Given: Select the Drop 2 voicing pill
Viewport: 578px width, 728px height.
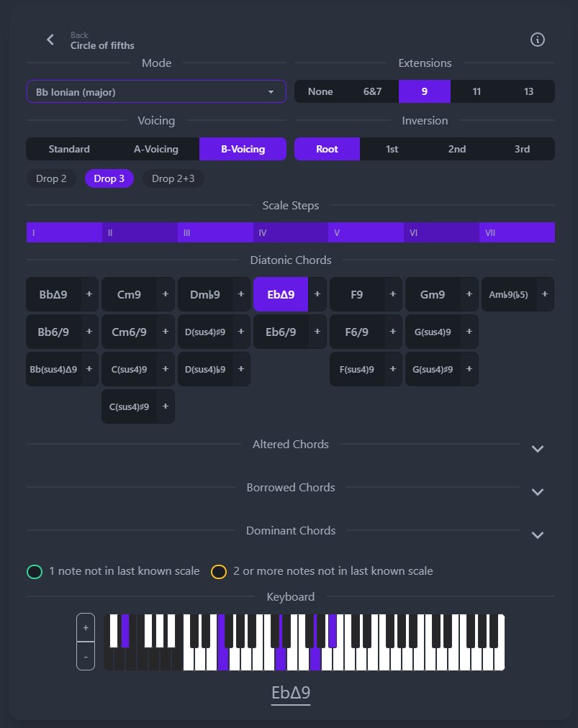Looking at the screenshot, I should 51,178.
